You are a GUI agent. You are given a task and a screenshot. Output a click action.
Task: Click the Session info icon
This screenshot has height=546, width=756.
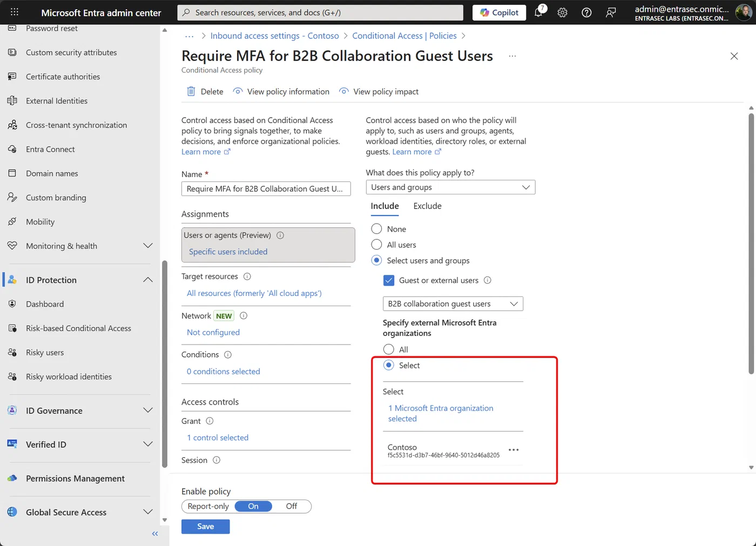pos(217,460)
